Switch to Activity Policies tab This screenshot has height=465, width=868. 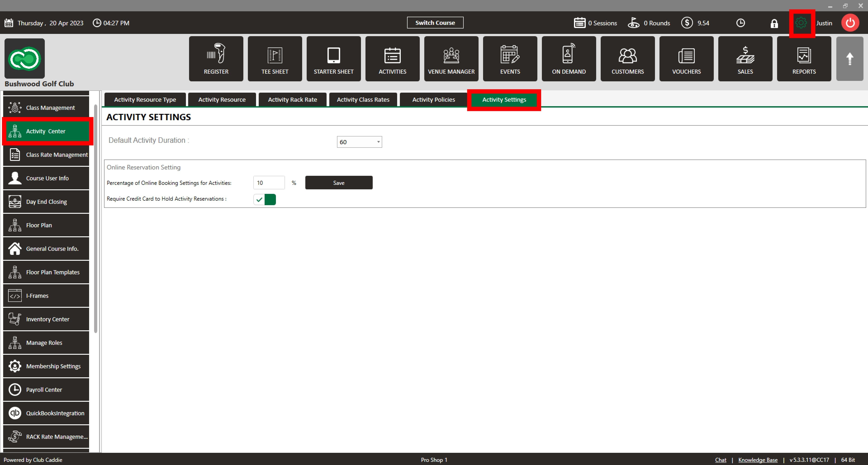point(433,100)
